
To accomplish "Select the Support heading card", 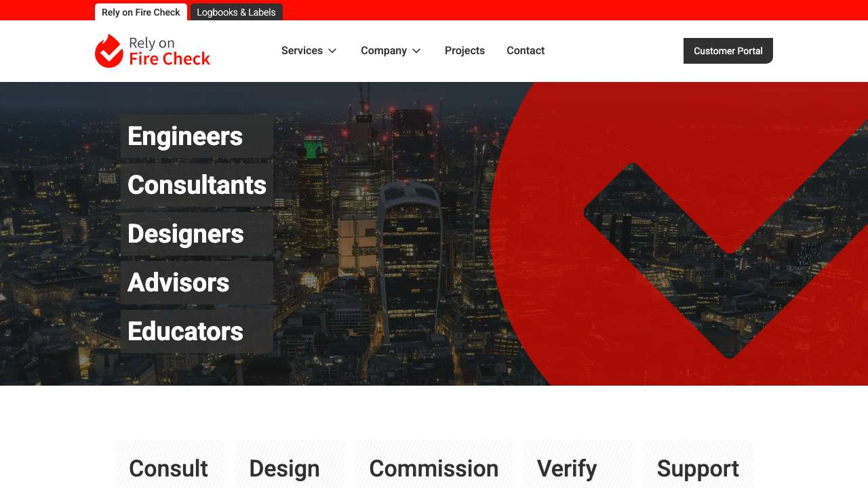I will point(698,466).
